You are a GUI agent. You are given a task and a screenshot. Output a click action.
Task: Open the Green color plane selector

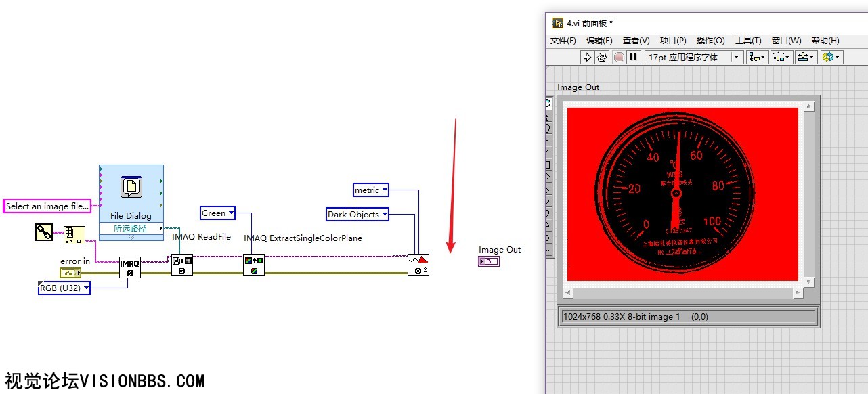click(x=217, y=213)
